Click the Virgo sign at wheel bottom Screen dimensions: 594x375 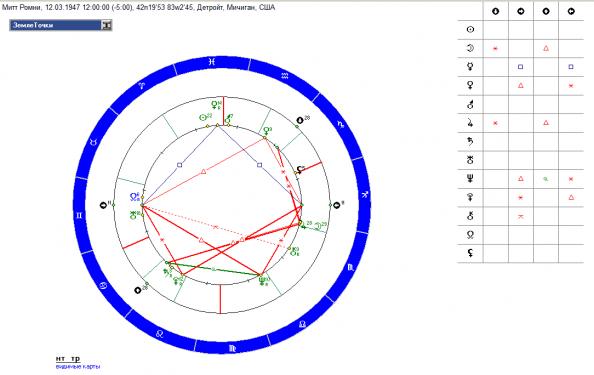coord(232,348)
